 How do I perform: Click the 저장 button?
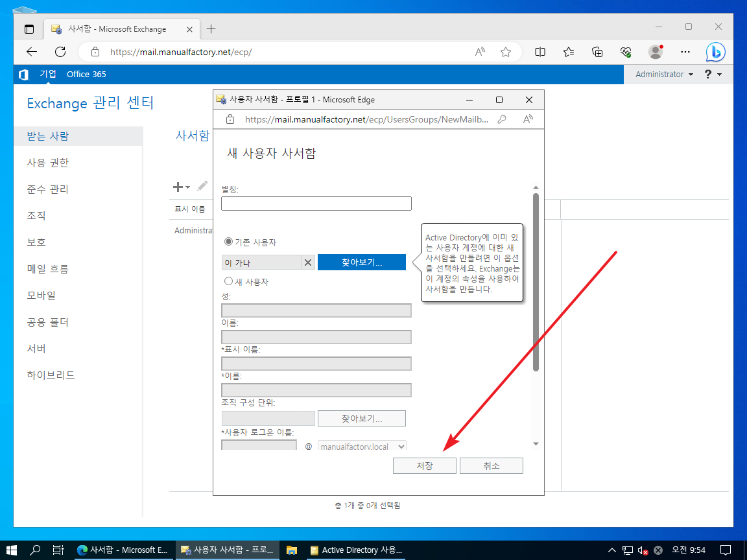click(425, 466)
